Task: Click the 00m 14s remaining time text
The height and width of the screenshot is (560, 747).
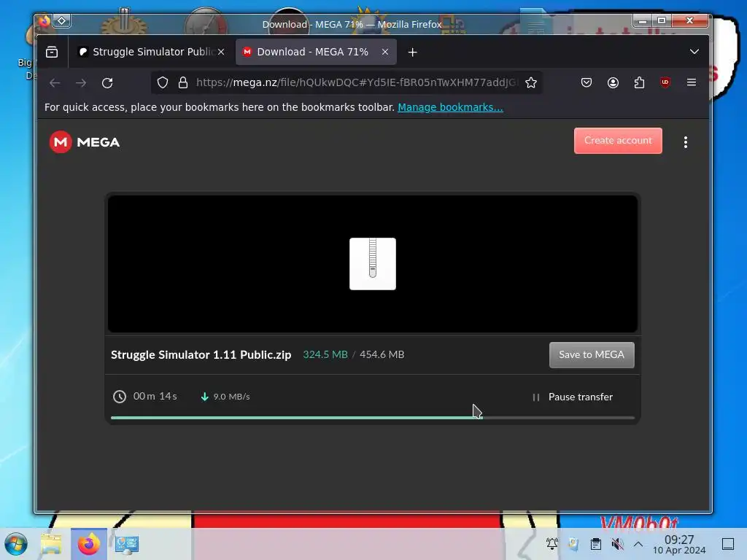Action: click(155, 396)
